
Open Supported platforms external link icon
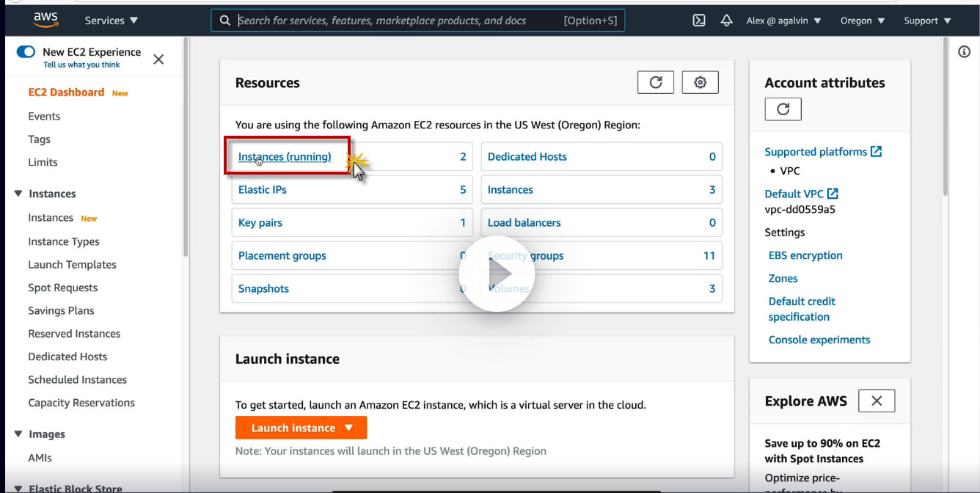click(x=876, y=151)
